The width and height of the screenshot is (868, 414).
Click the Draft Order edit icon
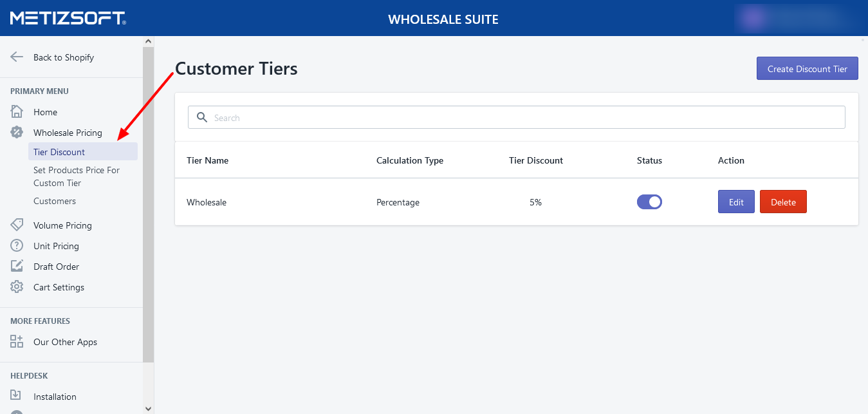(x=17, y=267)
